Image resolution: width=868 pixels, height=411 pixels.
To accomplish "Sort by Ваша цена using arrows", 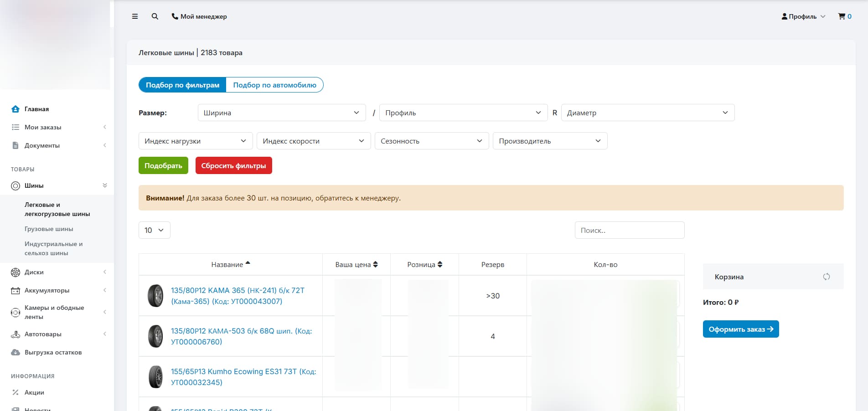I will [x=376, y=264].
